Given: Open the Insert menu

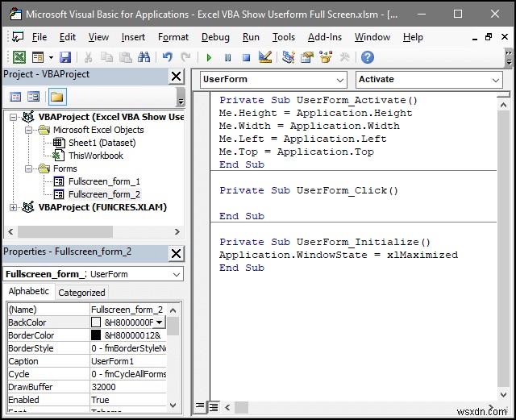Looking at the screenshot, I should [133, 37].
